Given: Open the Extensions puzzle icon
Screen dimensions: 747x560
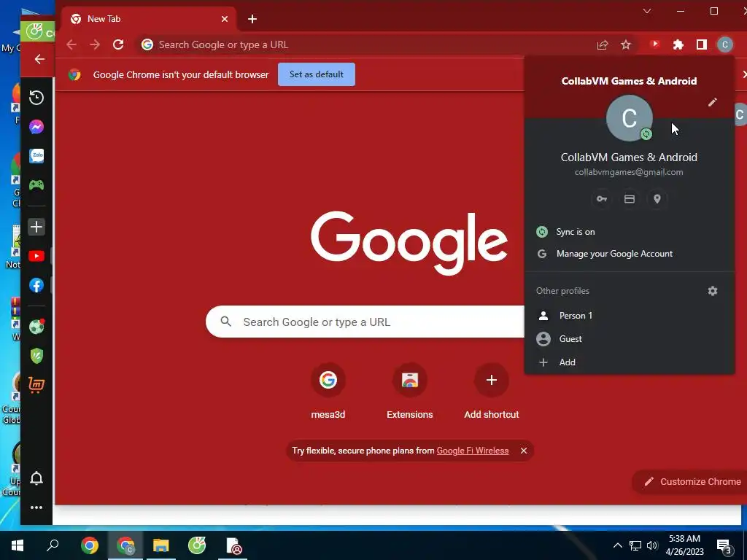Looking at the screenshot, I should click(678, 44).
